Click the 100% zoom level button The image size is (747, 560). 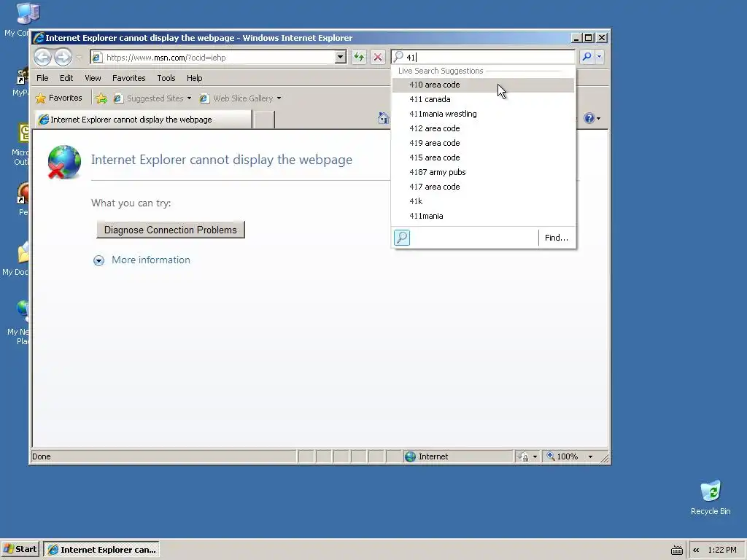[x=562, y=456]
